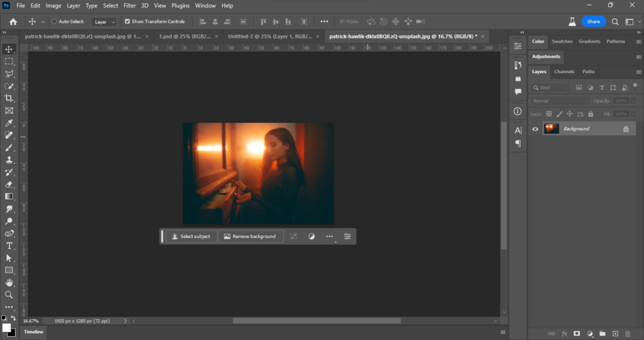The image size is (644, 340).
Task: Hide the Background layer visibility eye
Action: (x=535, y=129)
